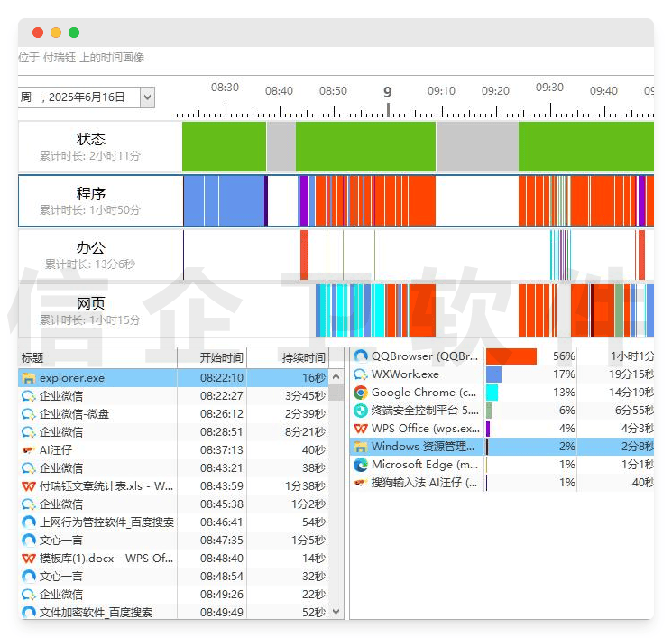Click the QQBrowser icon in program list

361,356
